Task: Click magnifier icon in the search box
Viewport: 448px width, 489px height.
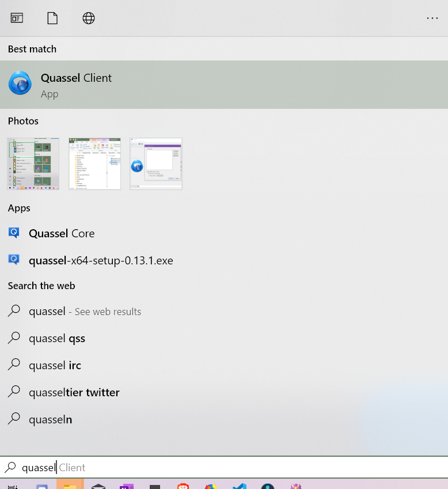Action: pos(10,468)
